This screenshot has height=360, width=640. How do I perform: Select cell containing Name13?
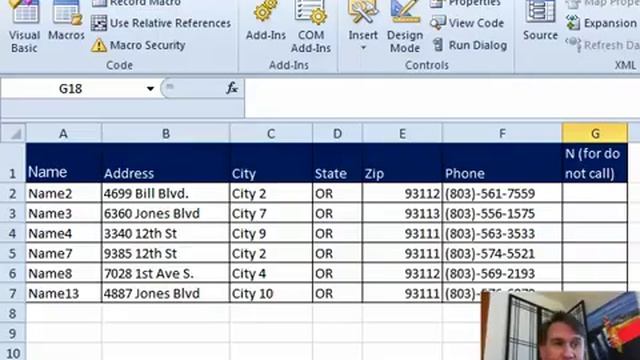[64, 293]
